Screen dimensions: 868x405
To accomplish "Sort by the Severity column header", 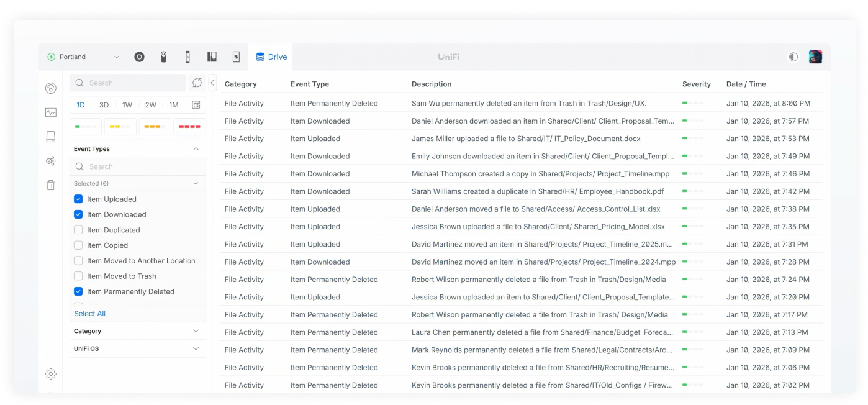I will click(696, 84).
